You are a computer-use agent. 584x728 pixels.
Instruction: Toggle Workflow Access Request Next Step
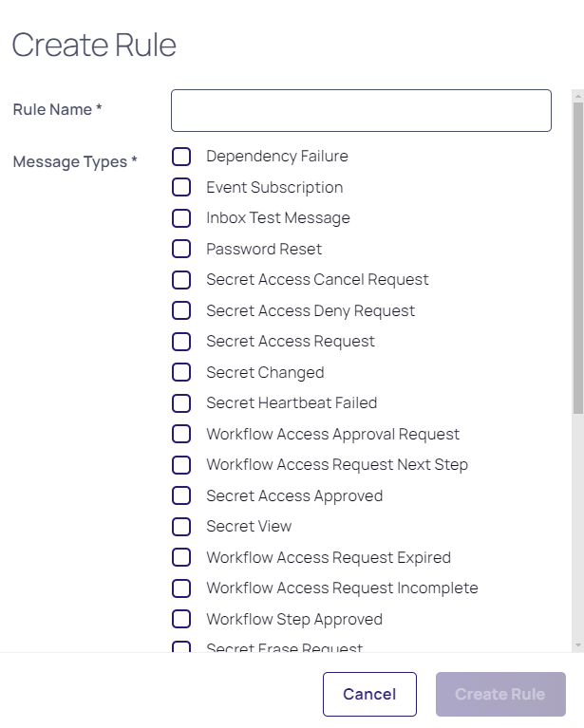(181, 465)
